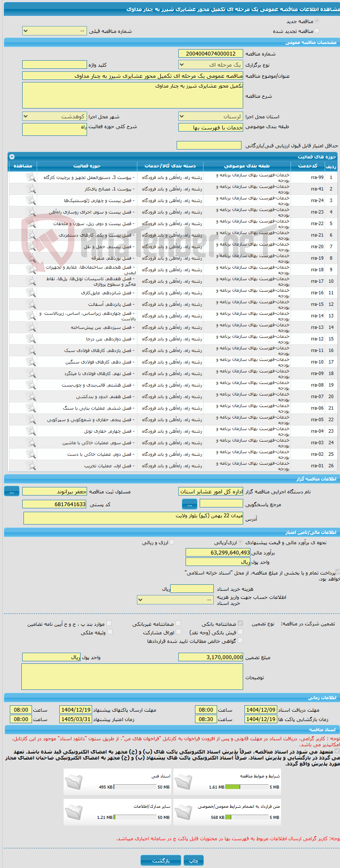Collapse the حوزه های فعالیت panel
Screen dimensions: 340x868
click(12, 157)
